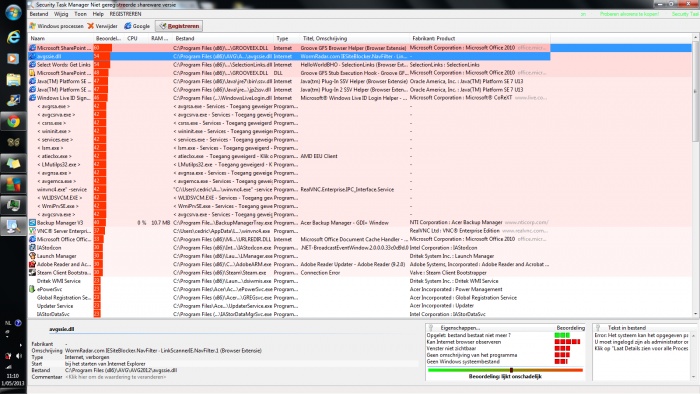The image size is (700, 394).
Task: Click the Eigenschappen panel header
Action: (x=460, y=328)
